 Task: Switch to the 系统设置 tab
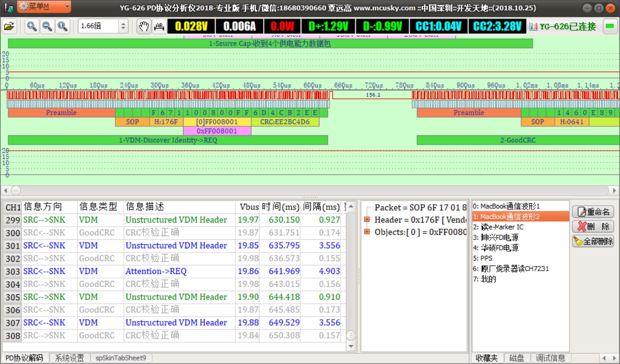[x=69, y=358]
